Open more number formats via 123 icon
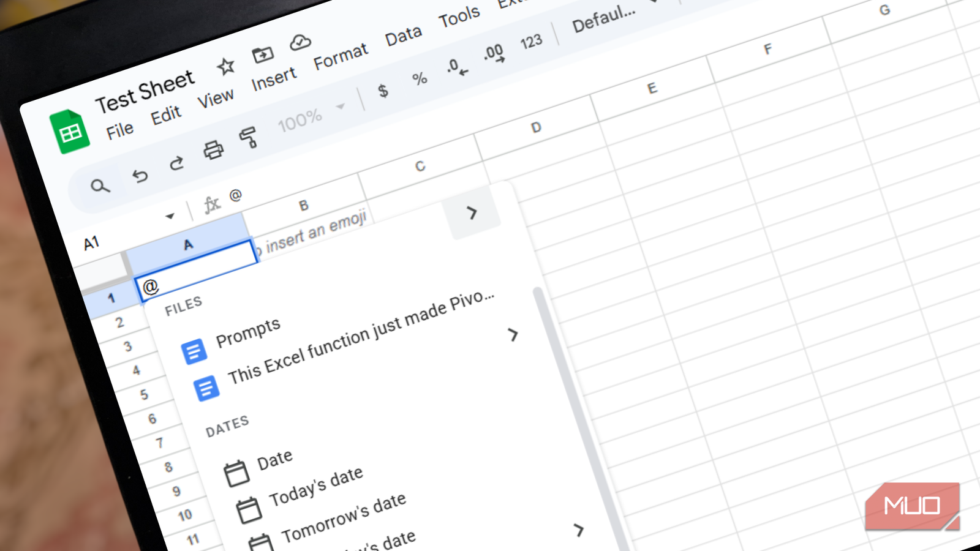980x551 pixels. click(x=530, y=40)
